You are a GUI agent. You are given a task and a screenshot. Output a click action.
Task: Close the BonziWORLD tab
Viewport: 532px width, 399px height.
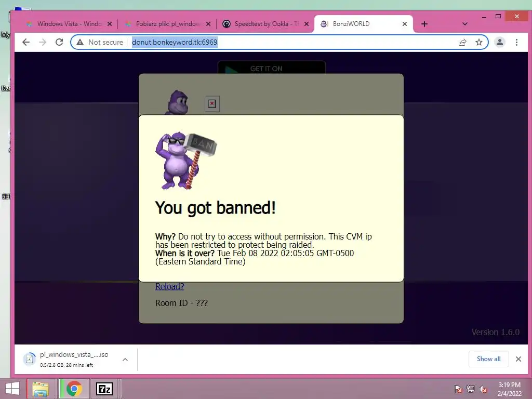pyautogui.click(x=404, y=24)
